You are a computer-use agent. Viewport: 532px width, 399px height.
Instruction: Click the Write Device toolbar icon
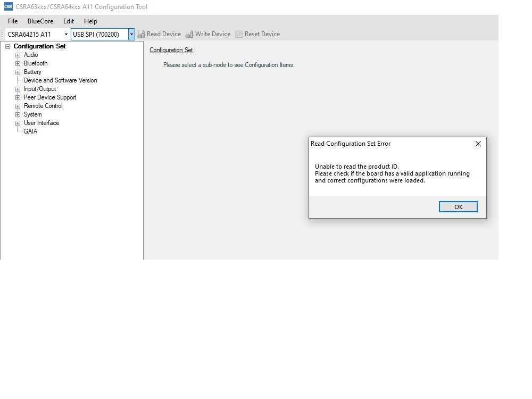(x=189, y=34)
